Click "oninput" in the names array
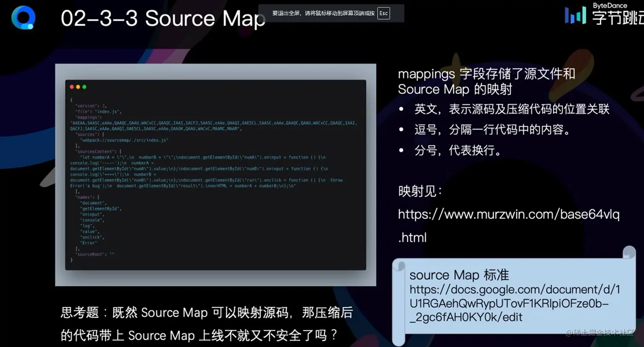Screen dimensions: 644x347 [92, 214]
